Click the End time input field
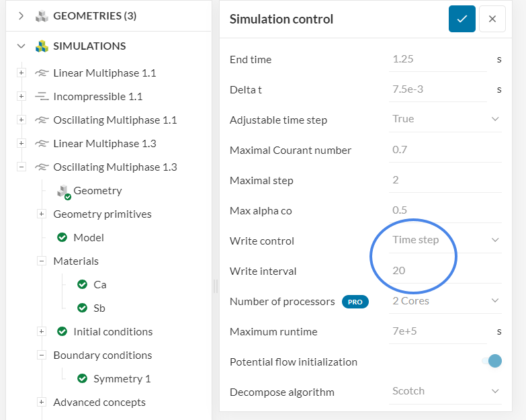 click(438, 59)
